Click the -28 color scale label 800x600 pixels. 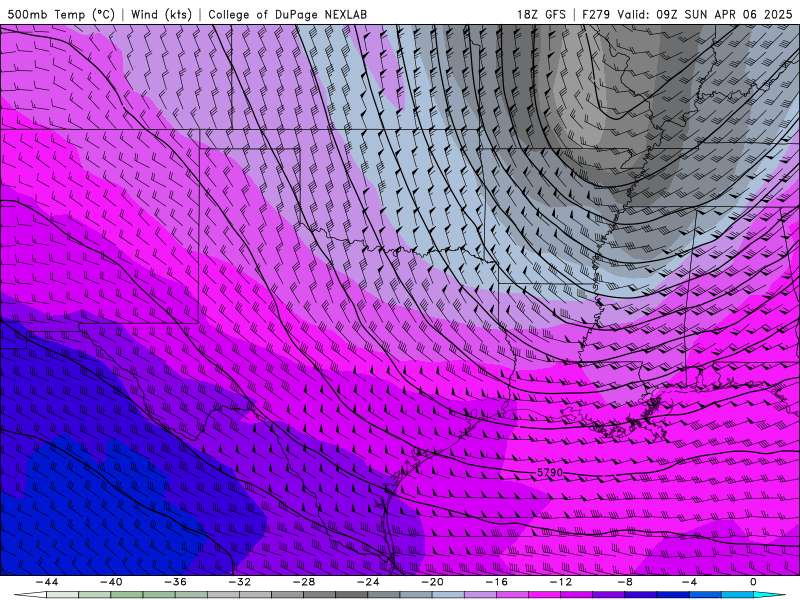tap(304, 582)
